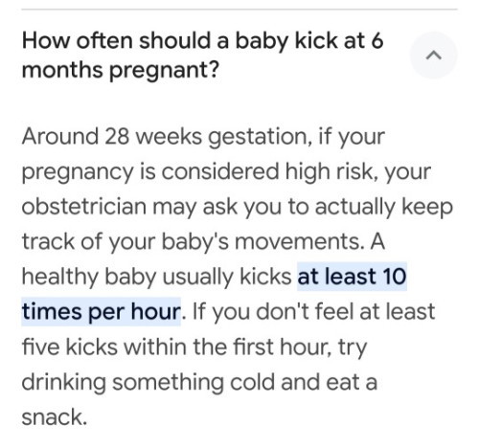Click the gray circle around the chevron
479x448 pixels.
tap(433, 56)
